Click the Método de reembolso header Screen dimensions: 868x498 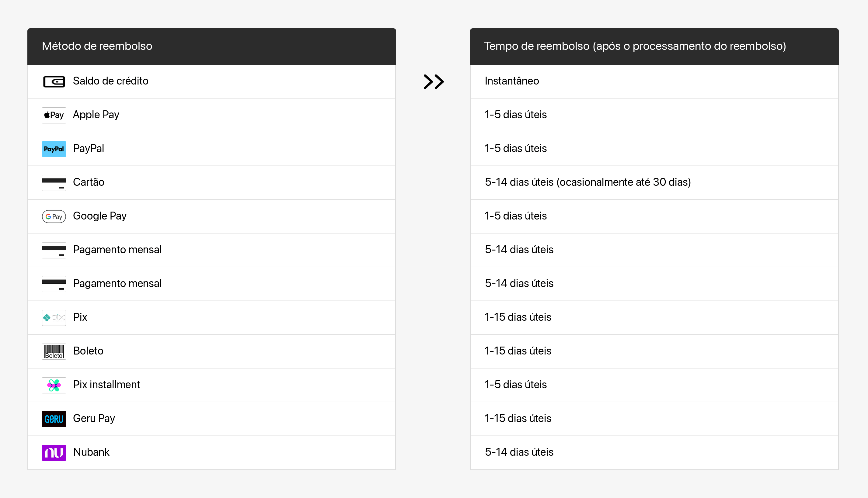[x=97, y=46]
